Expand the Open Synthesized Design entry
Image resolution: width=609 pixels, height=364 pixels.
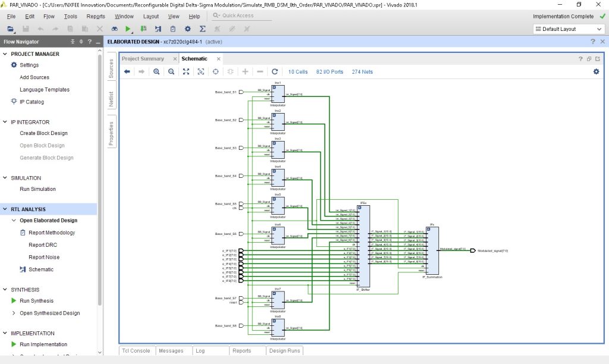13,313
